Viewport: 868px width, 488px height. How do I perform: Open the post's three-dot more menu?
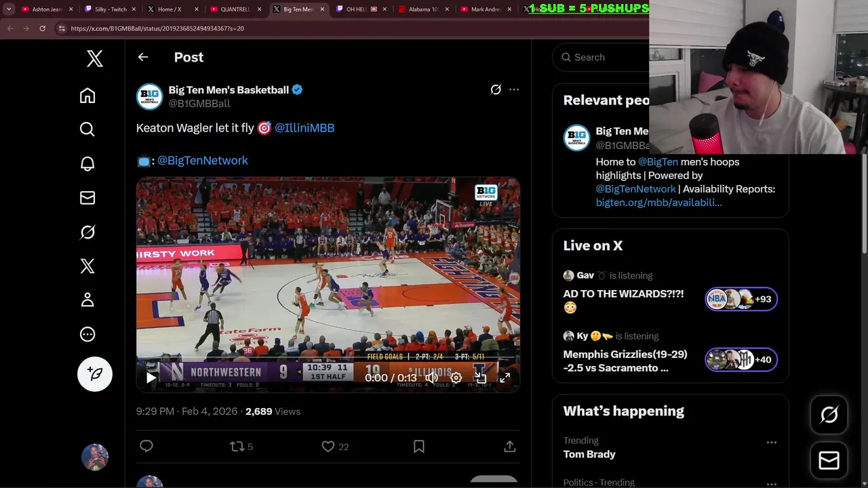(x=514, y=89)
